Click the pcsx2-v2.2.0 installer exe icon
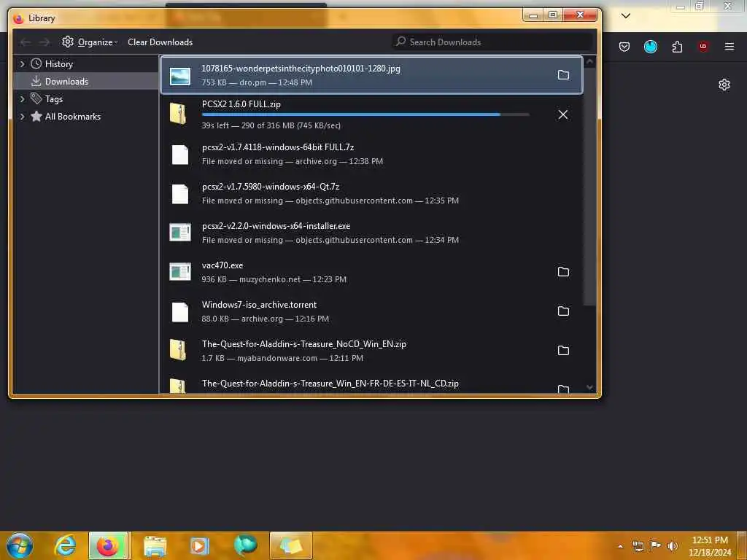Screen dimensions: 747x560 click(180, 233)
